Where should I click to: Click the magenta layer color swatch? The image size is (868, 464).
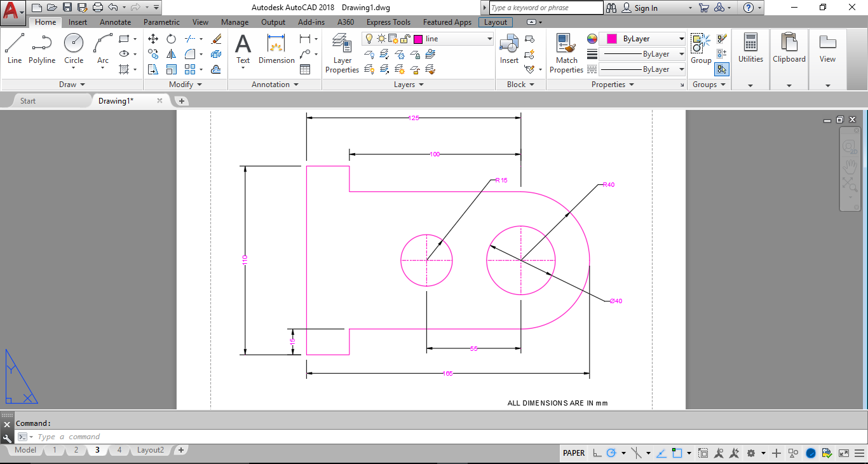coord(418,39)
